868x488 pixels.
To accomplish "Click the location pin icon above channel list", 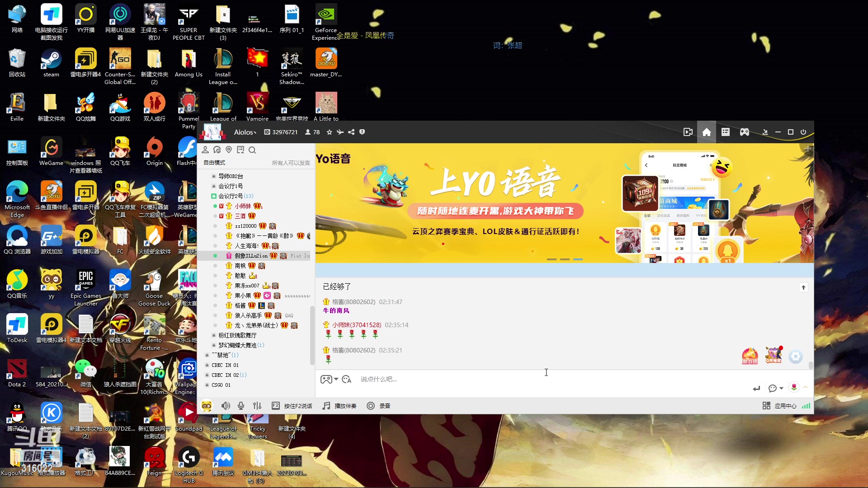I will [x=229, y=150].
